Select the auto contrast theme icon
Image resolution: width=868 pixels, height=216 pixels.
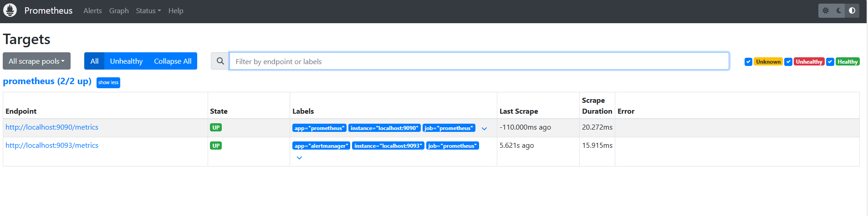tap(852, 10)
